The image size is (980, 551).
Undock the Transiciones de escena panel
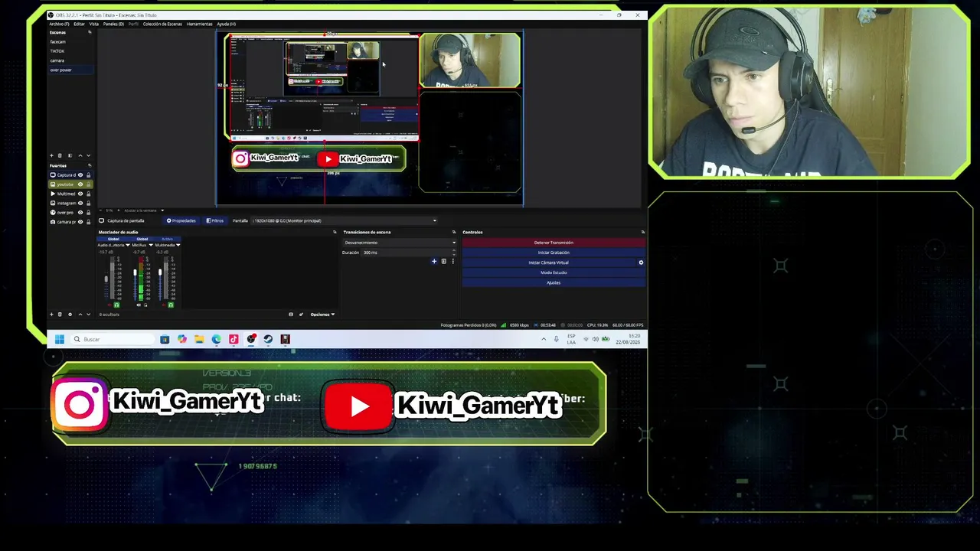pyautogui.click(x=453, y=232)
